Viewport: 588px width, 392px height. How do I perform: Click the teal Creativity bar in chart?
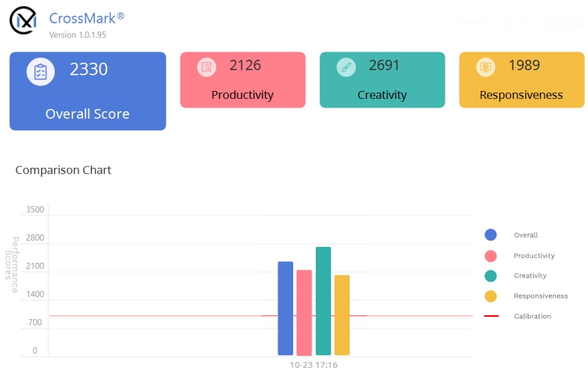(323, 301)
